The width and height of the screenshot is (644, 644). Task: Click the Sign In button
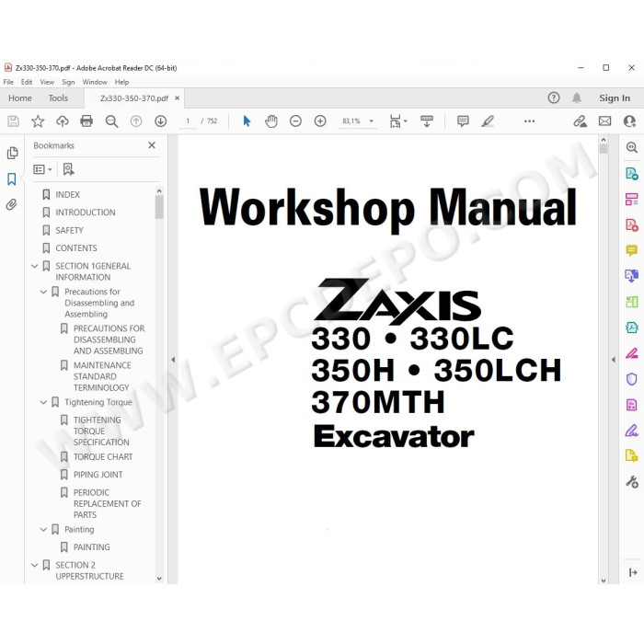tap(614, 98)
